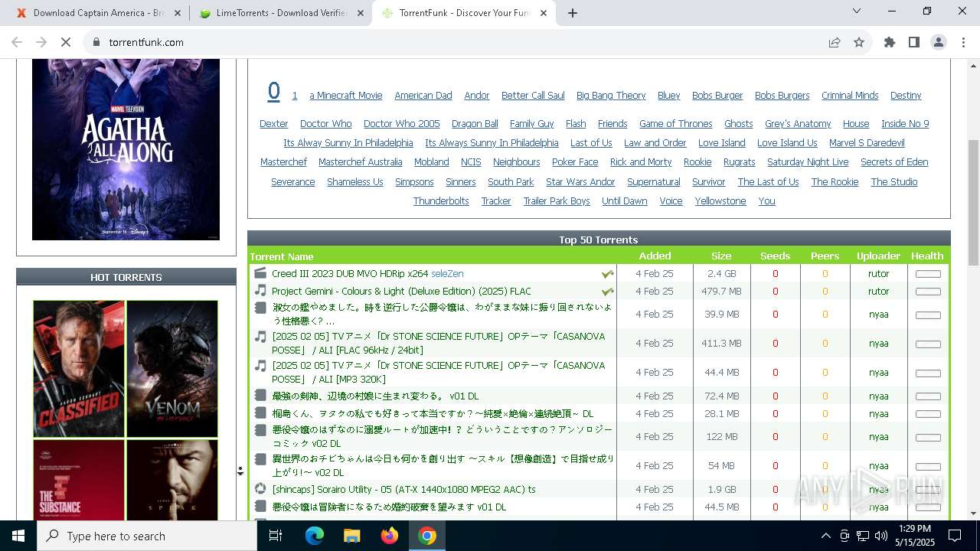Open the South Park link

[511, 181]
